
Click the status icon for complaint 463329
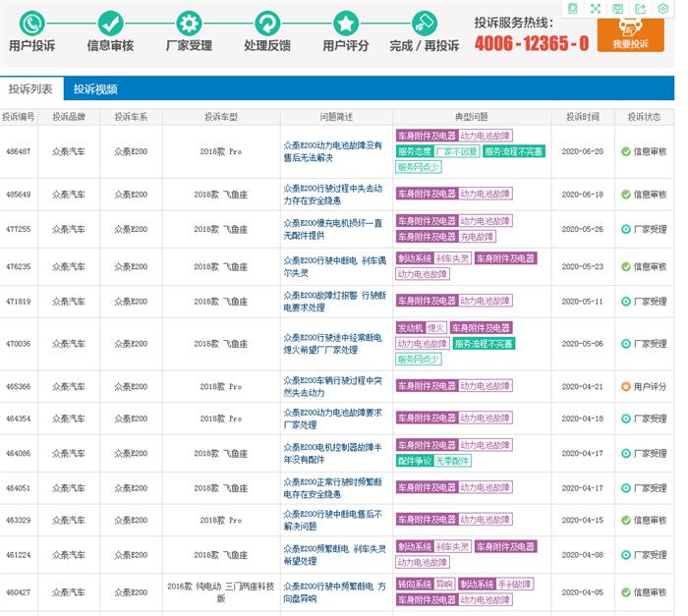(626, 520)
